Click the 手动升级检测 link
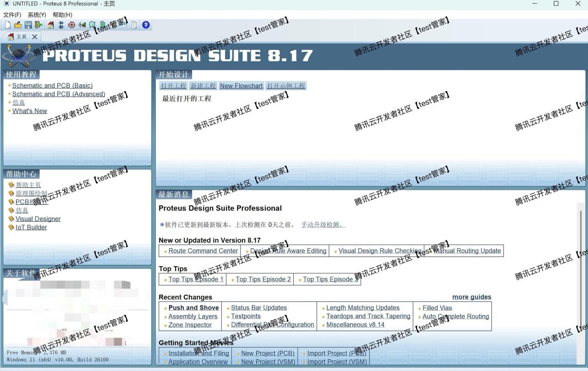Screen dimensions: 588x371 tap(320, 224)
